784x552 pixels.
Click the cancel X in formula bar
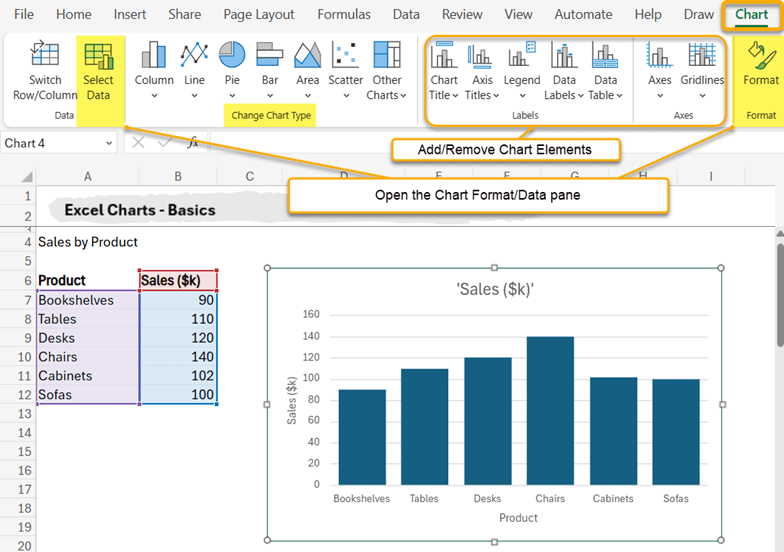click(x=138, y=143)
